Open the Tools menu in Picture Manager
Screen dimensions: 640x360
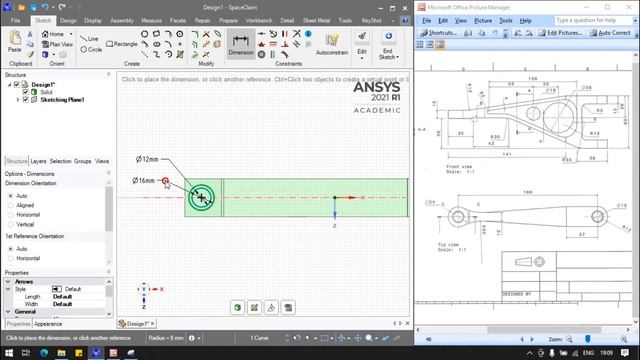(505, 20)
